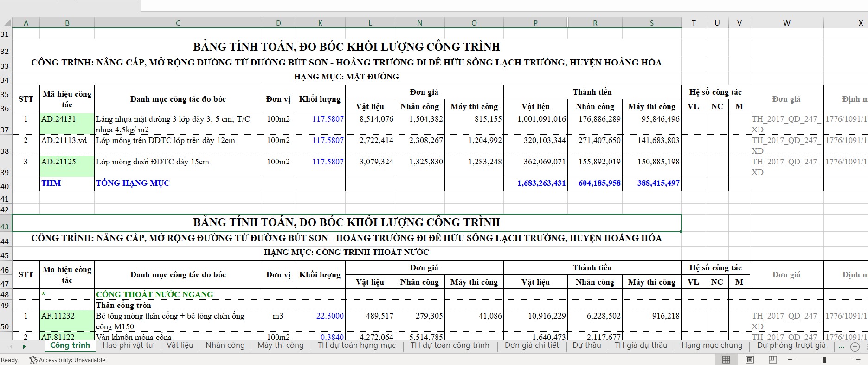The height and width of the screenshot is (365, 868).
Task: Select column K header
Action: tap(320, 23)
